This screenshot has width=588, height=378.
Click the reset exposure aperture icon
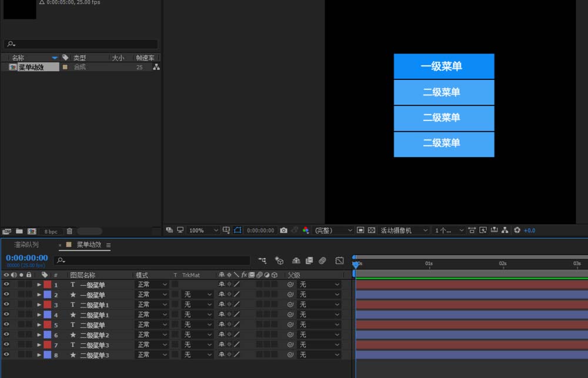pyautogui.click(x=517, y=230)
